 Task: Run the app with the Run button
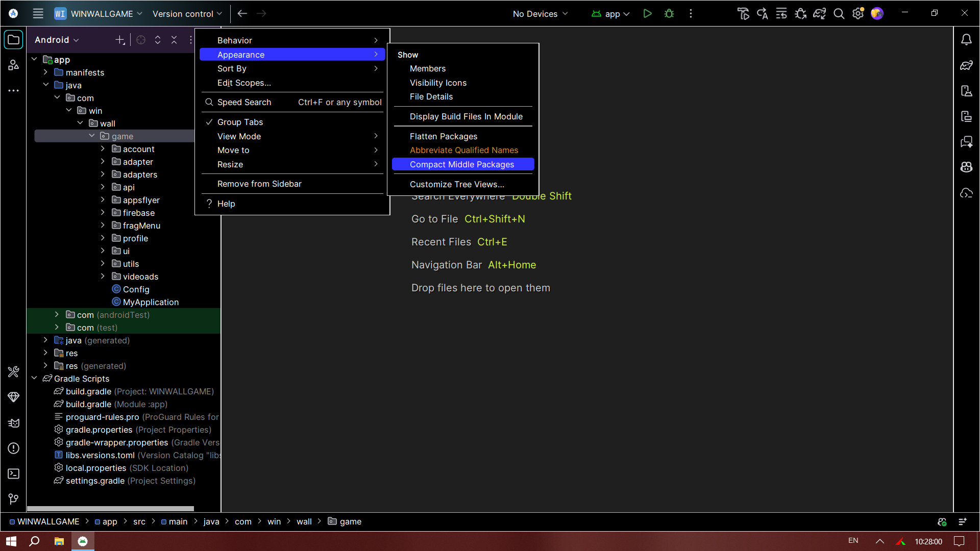(647, 14)
